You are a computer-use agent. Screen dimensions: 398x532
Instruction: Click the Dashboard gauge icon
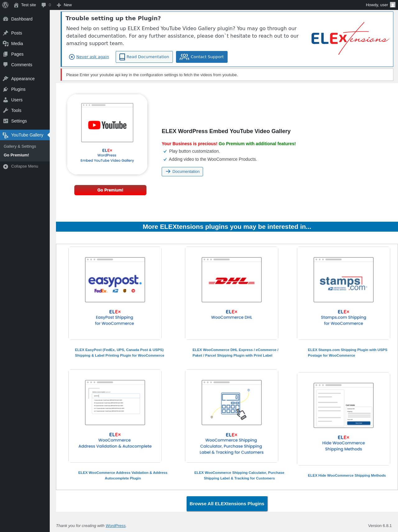(6, 19)
